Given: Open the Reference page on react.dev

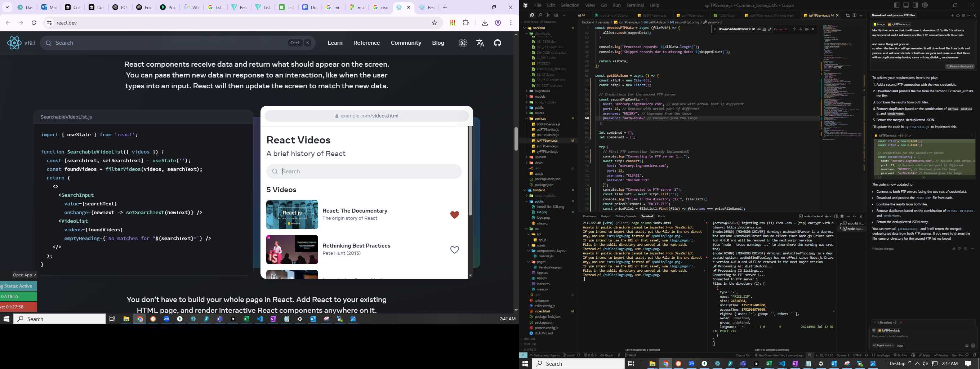Looking at the screenshot, I should tap(367, 43).
